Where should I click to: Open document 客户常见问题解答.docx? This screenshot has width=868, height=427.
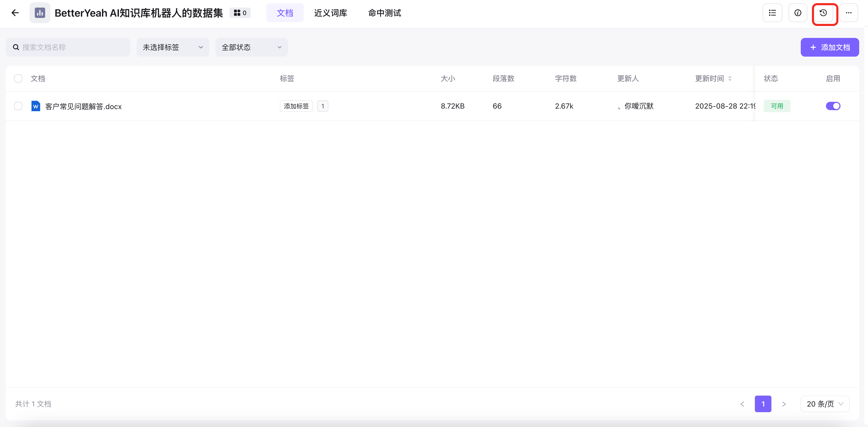tap(83, 106)
